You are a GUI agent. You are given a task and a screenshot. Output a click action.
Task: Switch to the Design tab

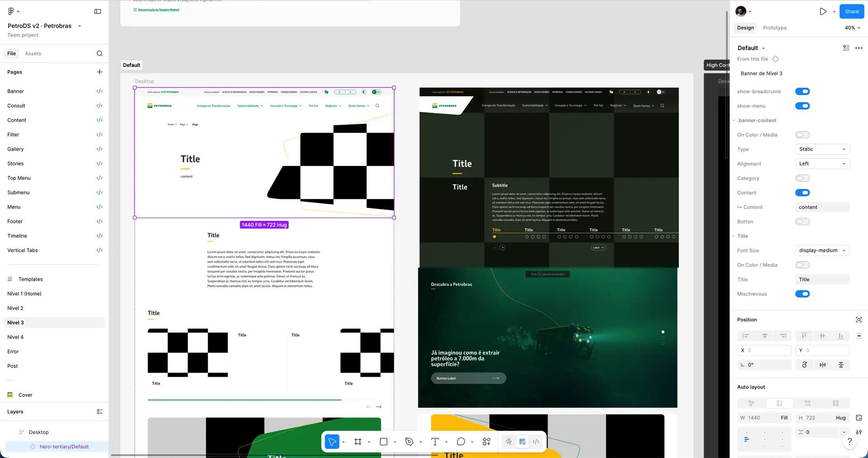coord(745,28)
